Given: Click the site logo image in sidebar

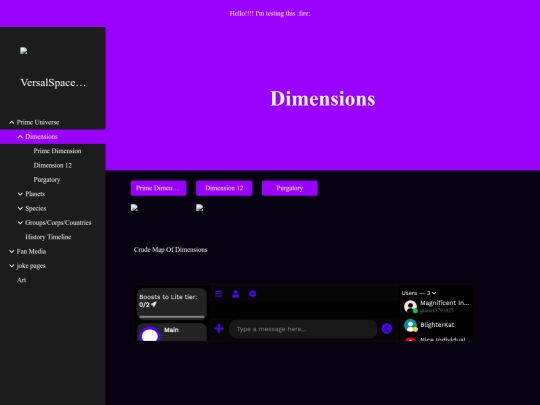Looking at the screenshot, I should click(x=23, y=51).
